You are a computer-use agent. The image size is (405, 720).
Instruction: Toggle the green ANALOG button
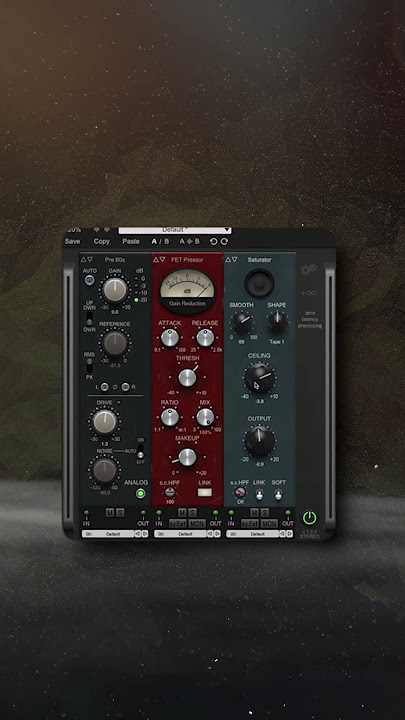coord(141,494)
